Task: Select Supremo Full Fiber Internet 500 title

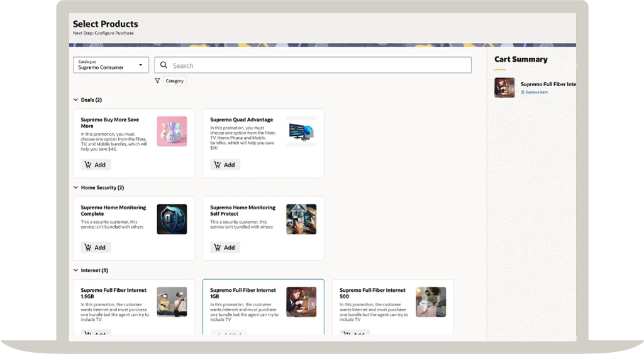Action: click(x=372, y=293)
